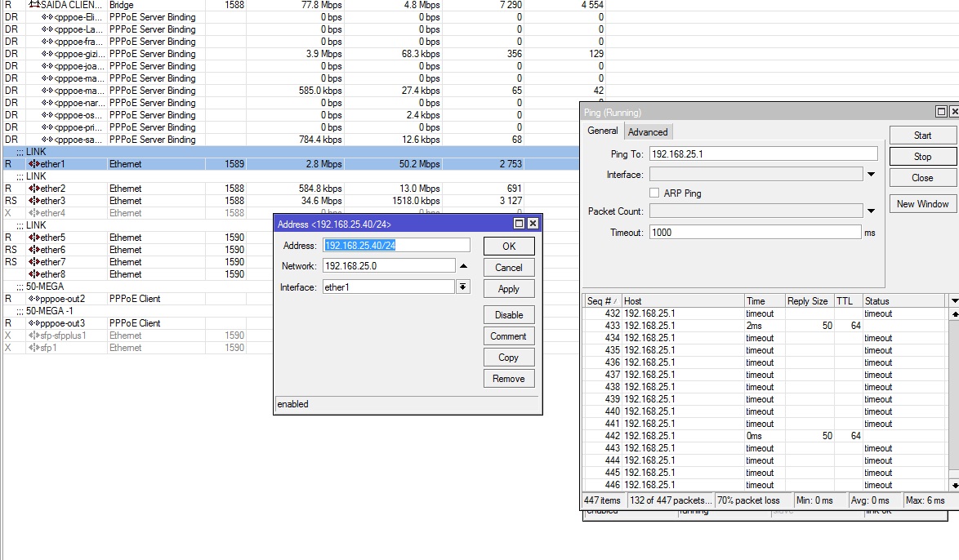The width and height of the screenshot is (959, 560).
Task: Click the Ping To address field
Action: [x=763, y=154]
